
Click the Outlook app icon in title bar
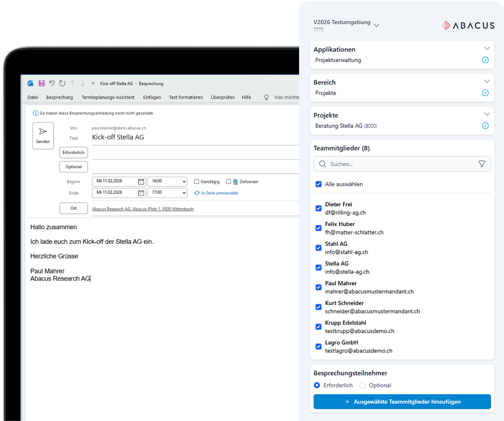click(31, 83)
